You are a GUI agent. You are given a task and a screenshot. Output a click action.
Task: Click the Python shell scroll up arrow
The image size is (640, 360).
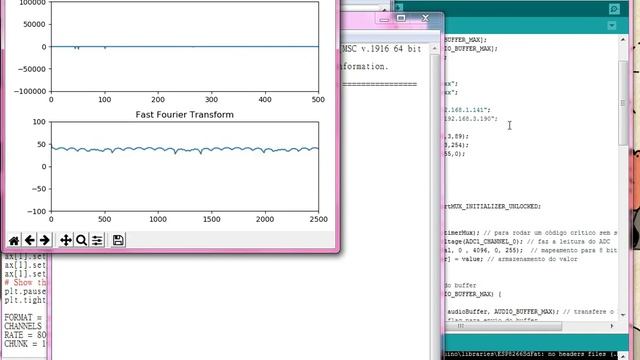434,49
